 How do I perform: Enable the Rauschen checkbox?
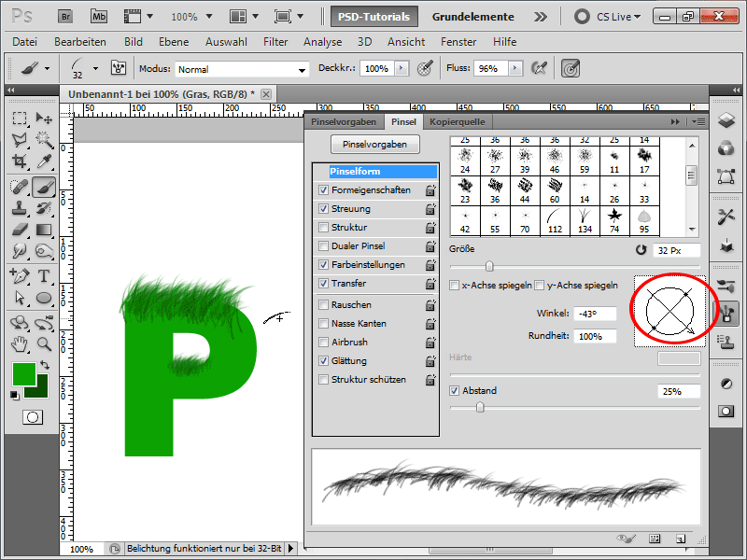(x=323, y=305)
